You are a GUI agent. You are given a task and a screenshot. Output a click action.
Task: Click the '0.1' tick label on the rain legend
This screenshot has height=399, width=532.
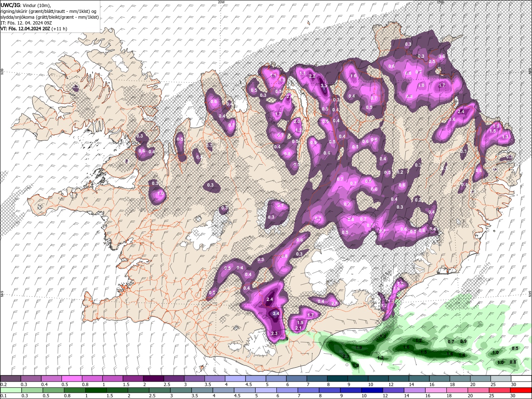point(3,396)
